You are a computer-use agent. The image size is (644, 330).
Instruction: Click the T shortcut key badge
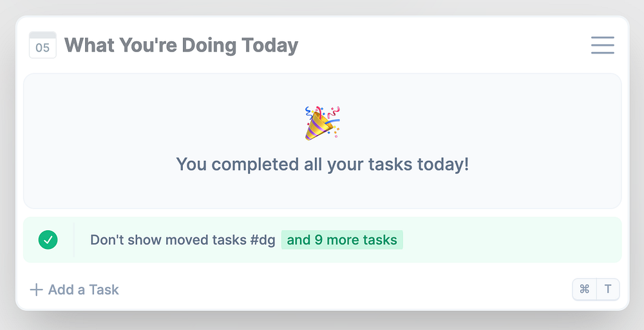click(x=608, y=289)
